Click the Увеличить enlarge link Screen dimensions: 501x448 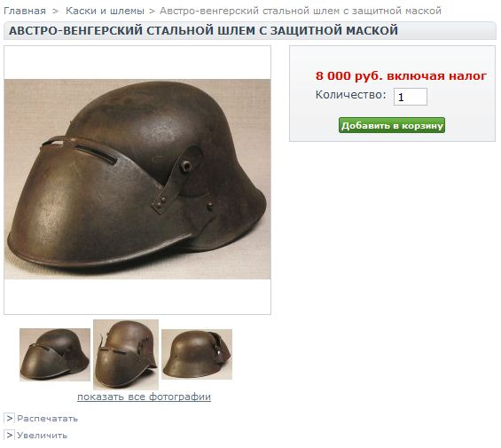(43, 436)
